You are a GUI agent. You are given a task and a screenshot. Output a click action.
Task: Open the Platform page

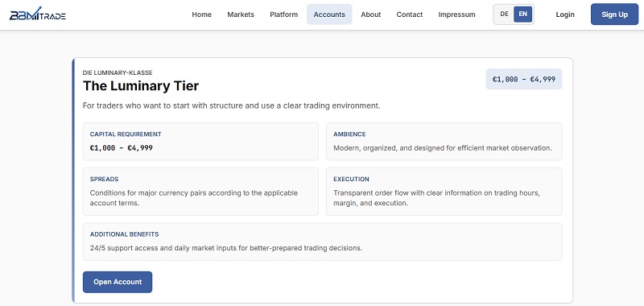284,14
